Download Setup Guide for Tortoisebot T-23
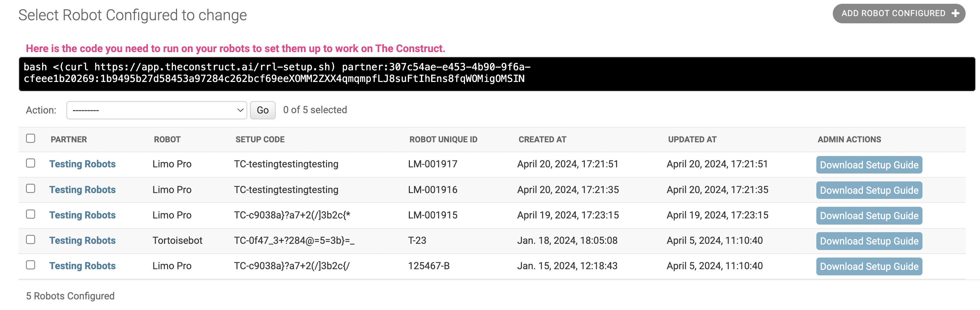 (x=869, y=241)
